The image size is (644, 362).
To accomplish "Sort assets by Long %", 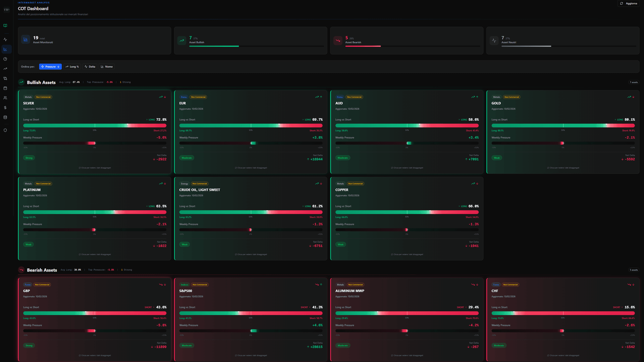I will [x=72, y=67].
